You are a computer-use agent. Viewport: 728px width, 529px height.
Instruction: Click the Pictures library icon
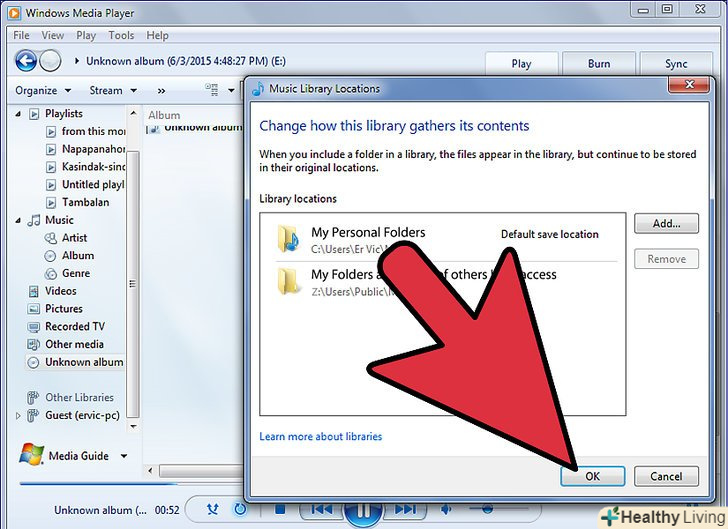coord(33,309)
